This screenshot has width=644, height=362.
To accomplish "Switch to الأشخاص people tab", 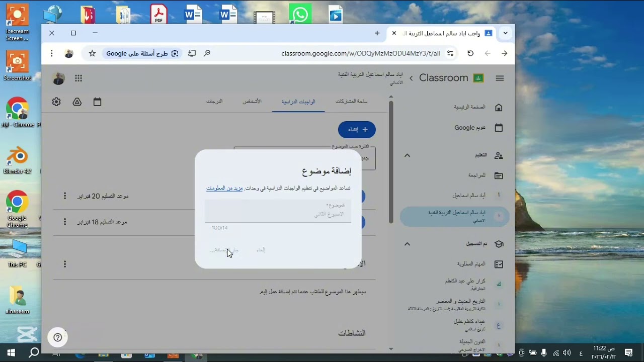I will [x=252, y=102].
